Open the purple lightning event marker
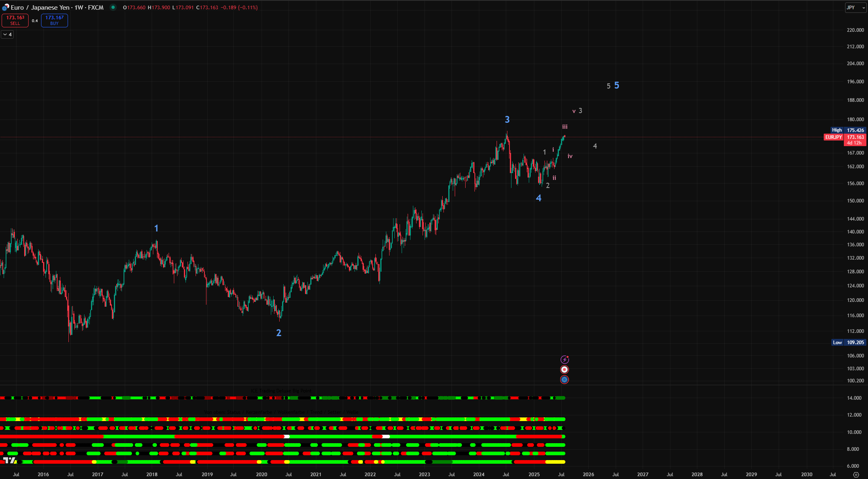 (x=565, y=359)
